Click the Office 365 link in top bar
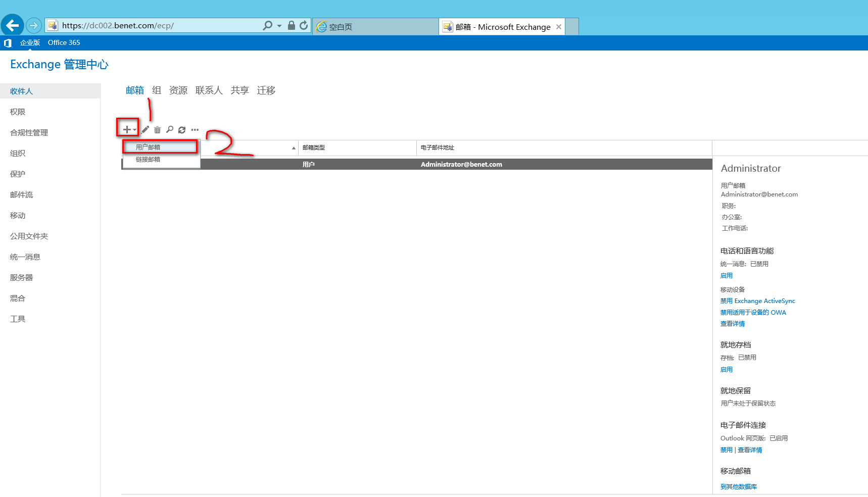The image size is (868, 497). click(x=64, y=43)
